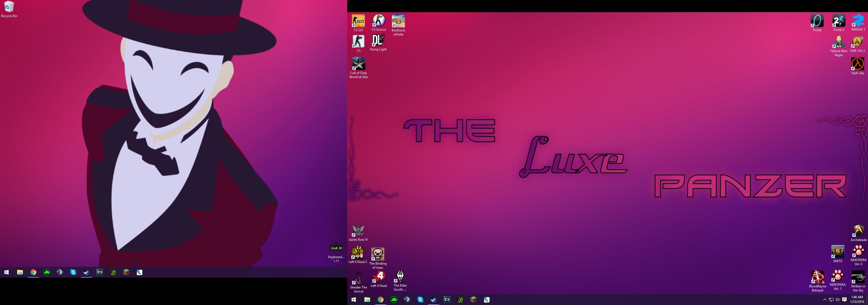The width and height of the screenshot is (868, 305).
Task: Click The Elder Scrolls desktop shortcut
Action: pos(400,280)
